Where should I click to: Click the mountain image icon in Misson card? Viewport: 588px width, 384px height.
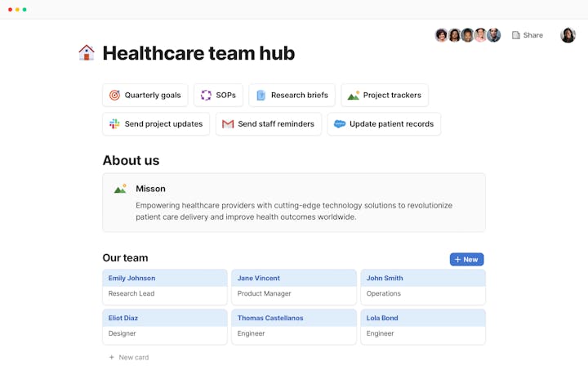coord(120,189)
